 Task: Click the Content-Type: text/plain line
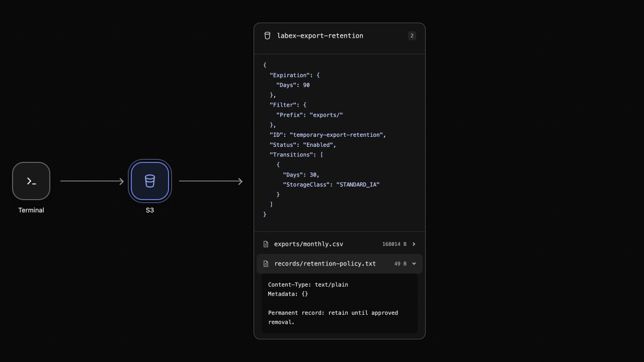coord(308,285)
